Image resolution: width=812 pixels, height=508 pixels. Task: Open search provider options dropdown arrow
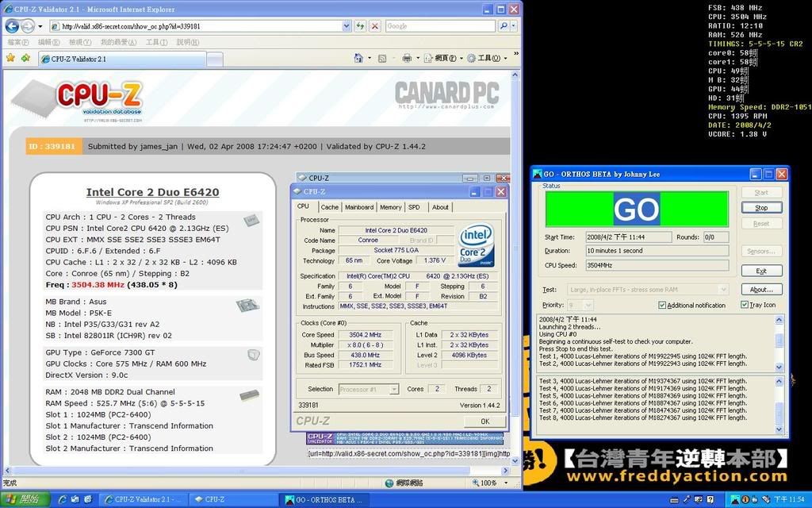[513, 26]
